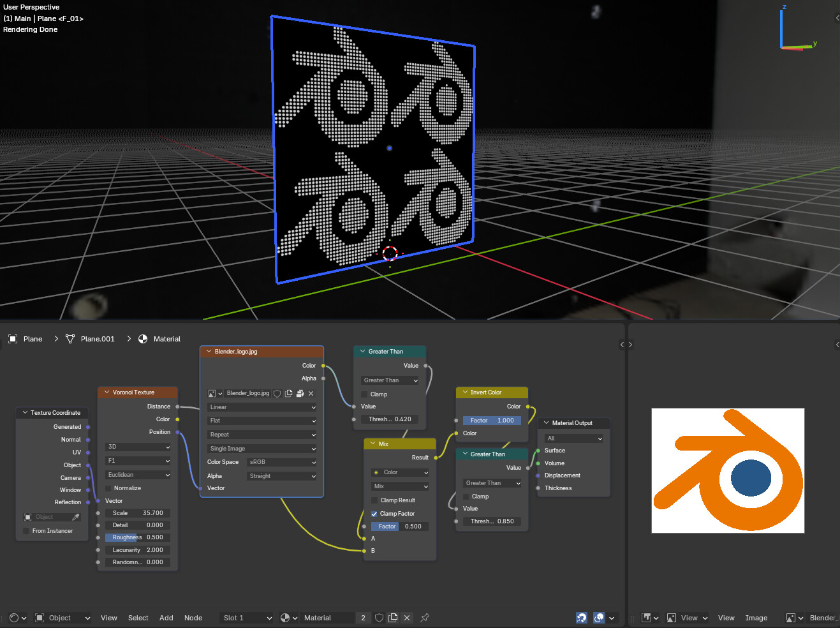Collapse the Blender_logo.jpg node
The image size is (840, 628).
(209, 352)
